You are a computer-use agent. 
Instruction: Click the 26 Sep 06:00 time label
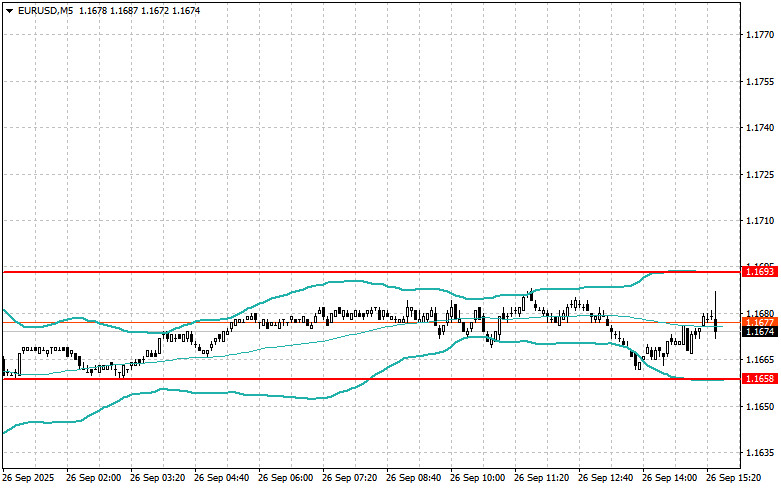point(285,478)
